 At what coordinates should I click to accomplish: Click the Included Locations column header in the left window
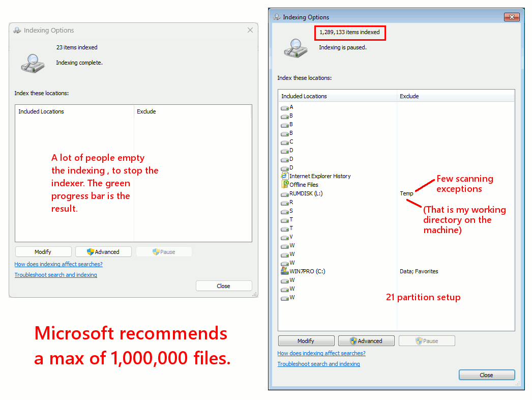74,111
